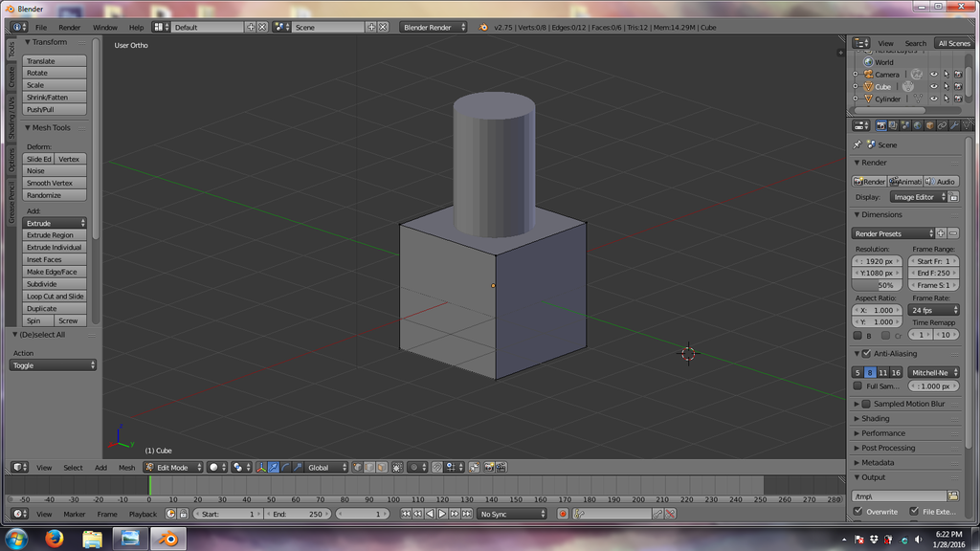Click the play animation button in timeline

pos(441,514)
